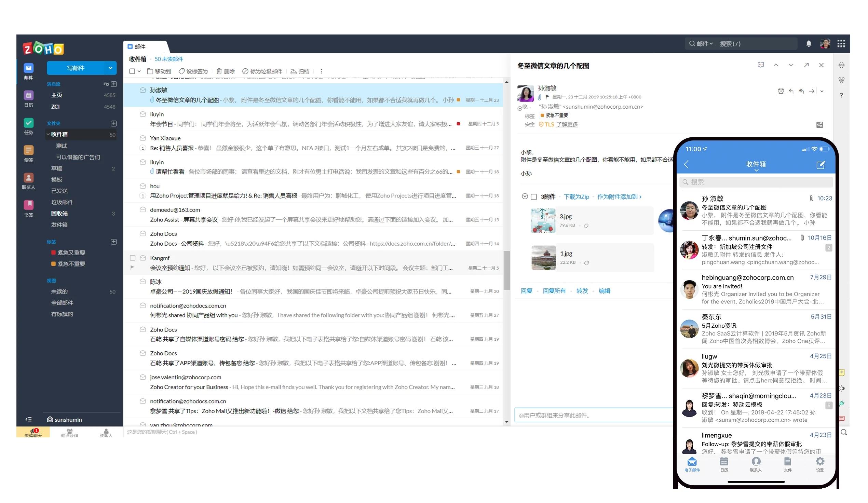This screenshot has height=503, width=868.
Task: Open the settings gear on right edge
Action: 841,66
